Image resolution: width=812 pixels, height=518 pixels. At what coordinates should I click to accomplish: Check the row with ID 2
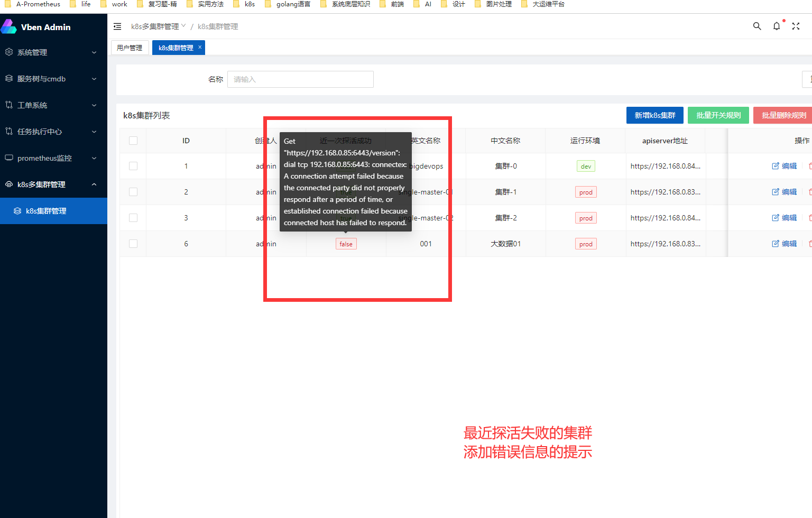click(x=133, y=192)
